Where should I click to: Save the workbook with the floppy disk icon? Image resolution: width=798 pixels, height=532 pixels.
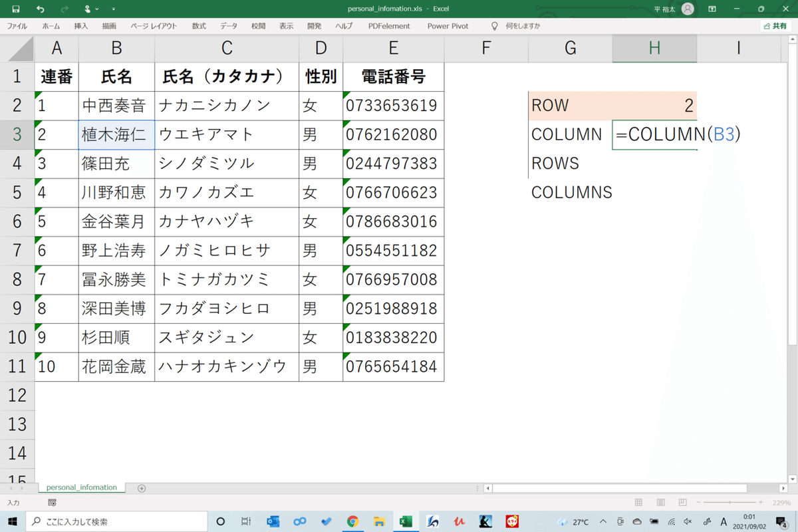click(x=16, y=9)
